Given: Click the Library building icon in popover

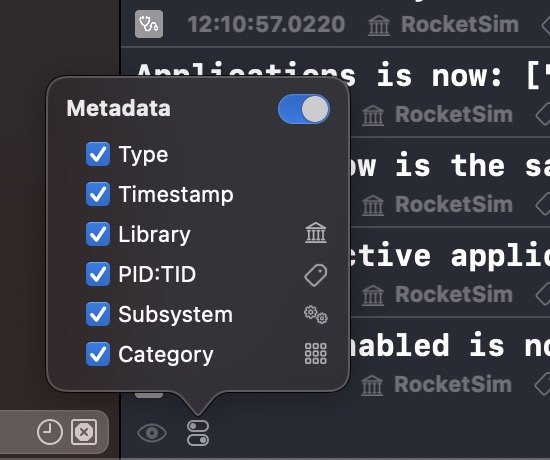Looking at the screenshot, I should (316, 233).
